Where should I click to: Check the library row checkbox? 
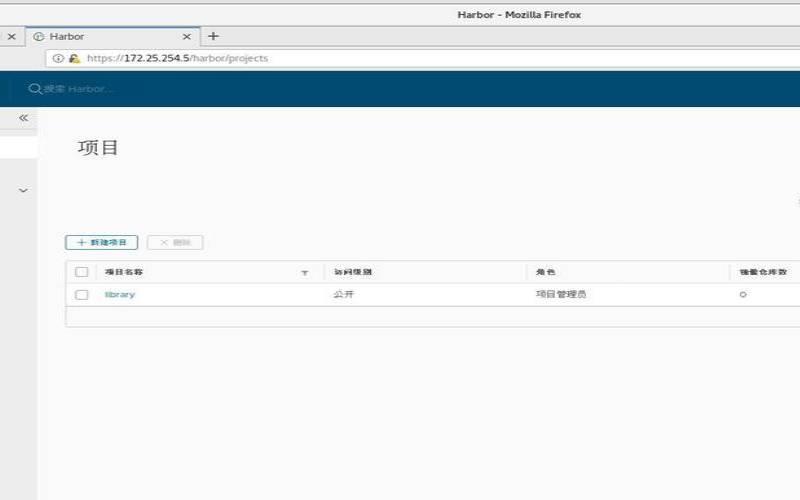(x=82, y=295)
